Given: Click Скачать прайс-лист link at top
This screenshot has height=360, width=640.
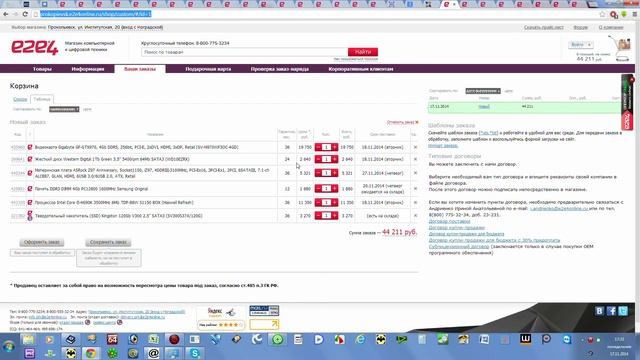Looking at the screenshot, I should click(x=544, y=27).
